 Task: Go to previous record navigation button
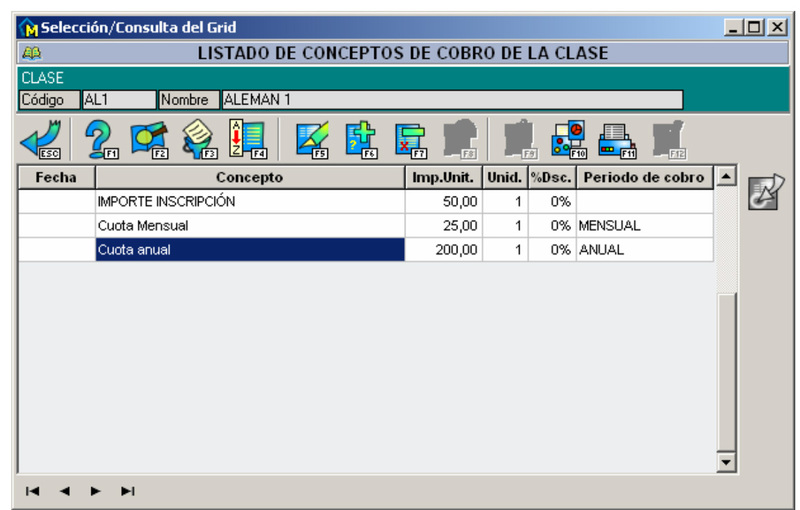64,491
